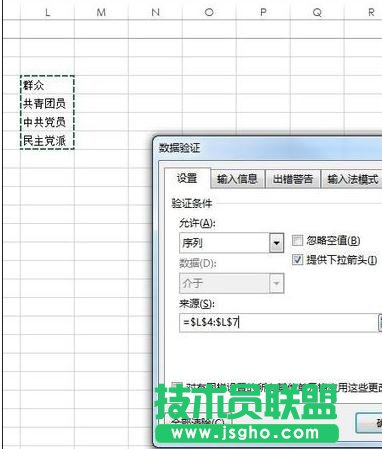Switch to the 输入法模式 tab

point(352,179)
